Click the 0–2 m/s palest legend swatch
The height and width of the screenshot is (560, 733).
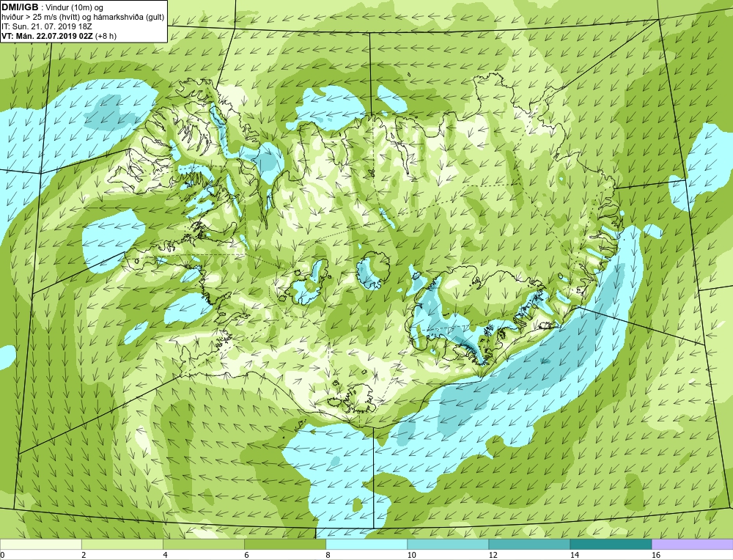[40, 545]
